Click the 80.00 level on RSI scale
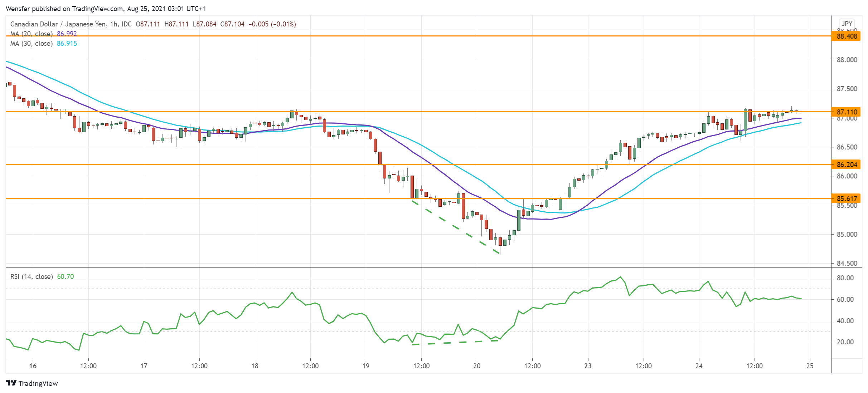The height and width of the screenshot is (393, 868). coord(845,278)
